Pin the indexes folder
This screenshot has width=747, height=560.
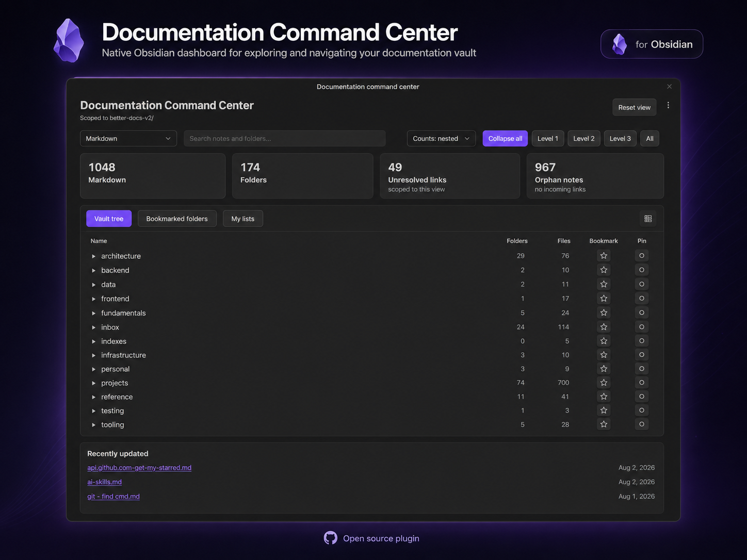coord(642,341)
